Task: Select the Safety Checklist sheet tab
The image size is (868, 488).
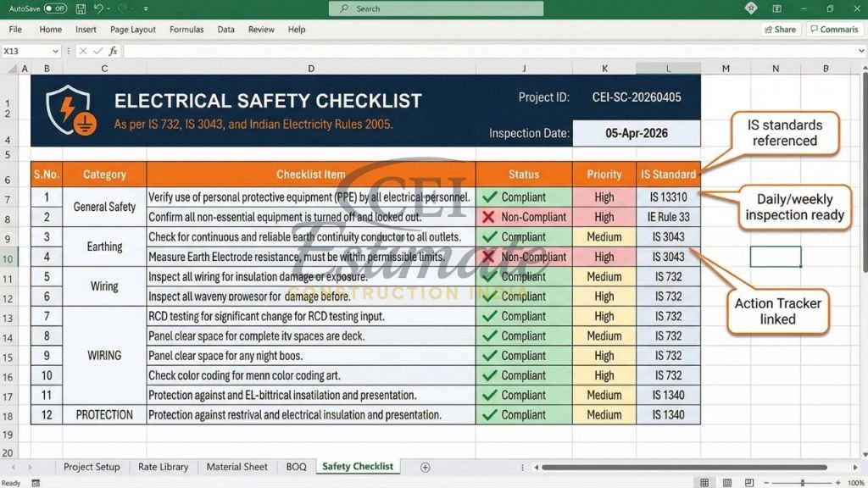Action: [358, 467]
